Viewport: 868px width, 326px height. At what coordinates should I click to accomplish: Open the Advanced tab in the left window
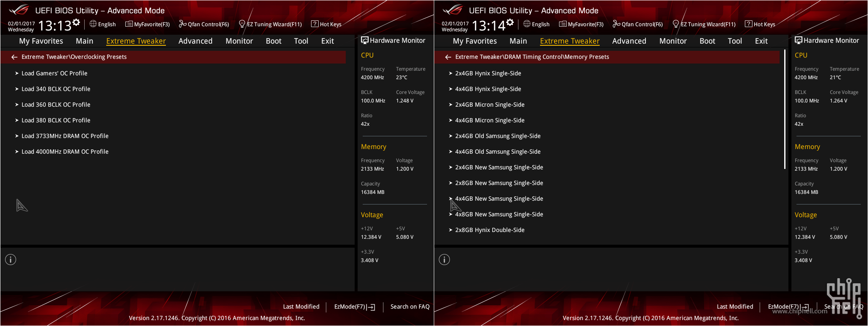point(196,41)
